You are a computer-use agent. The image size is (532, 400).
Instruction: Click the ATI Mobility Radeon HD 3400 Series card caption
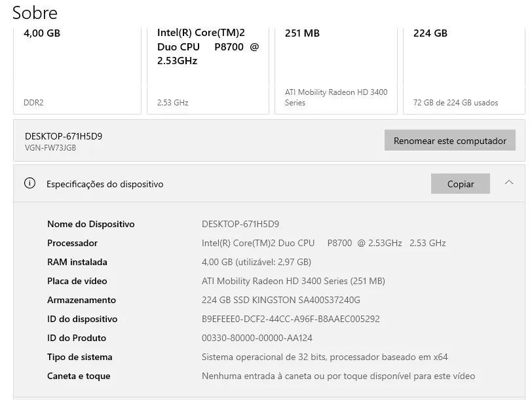pyautogui.click(x=336, y=98)
